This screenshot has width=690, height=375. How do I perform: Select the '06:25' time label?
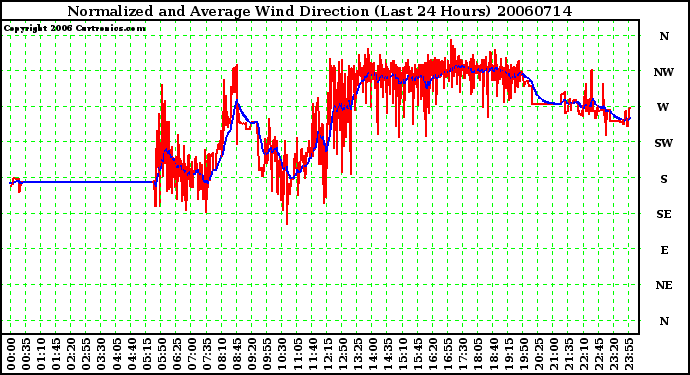tap(177, 354)
